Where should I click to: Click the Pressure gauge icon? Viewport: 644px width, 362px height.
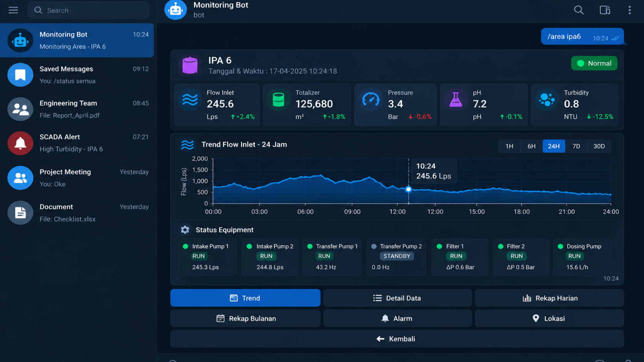[x=371, y=100]
